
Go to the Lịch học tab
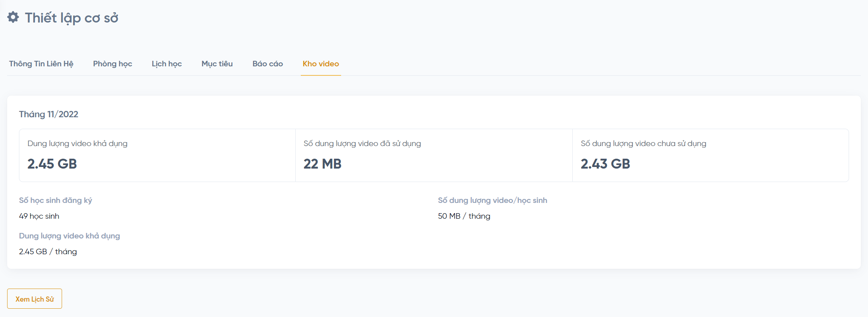167,64
